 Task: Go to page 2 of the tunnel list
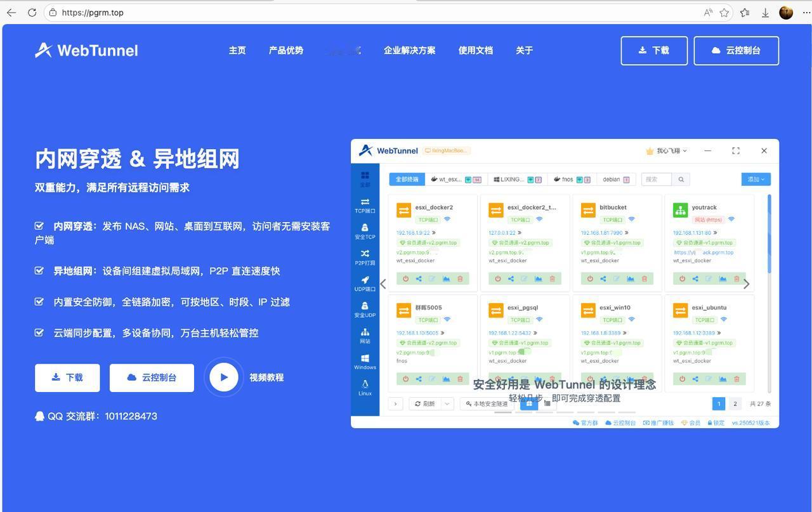click(x=735, y=404)
